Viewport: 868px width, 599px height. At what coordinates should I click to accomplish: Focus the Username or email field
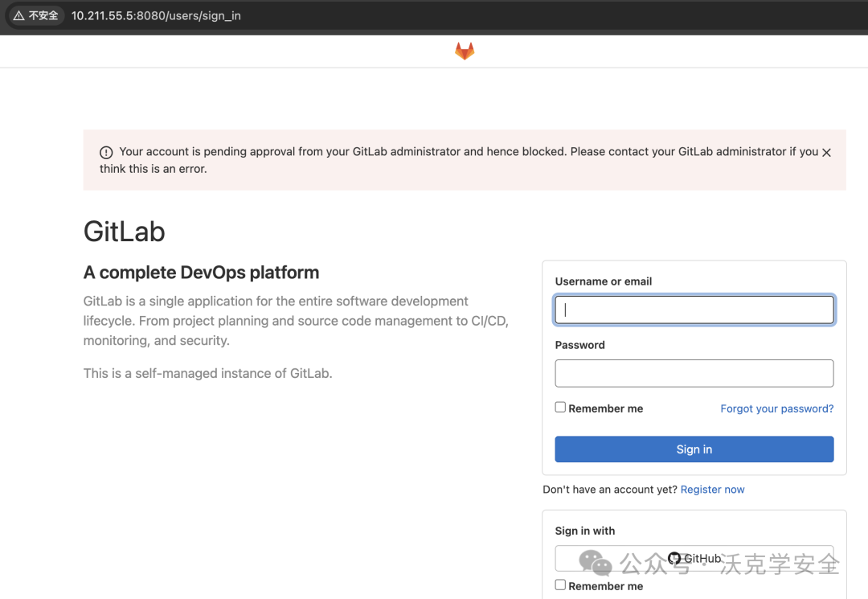tap(694, 310)
